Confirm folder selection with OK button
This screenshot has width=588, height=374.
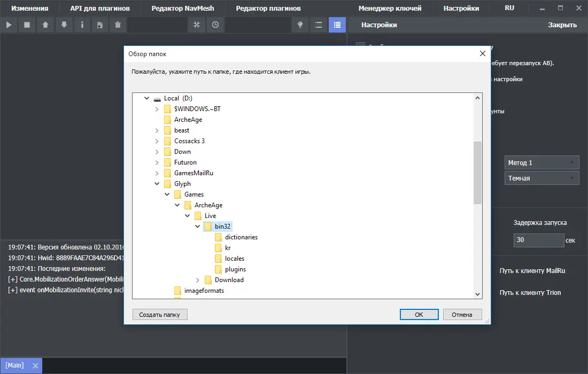pyautogui.click(x=419, y=315)
